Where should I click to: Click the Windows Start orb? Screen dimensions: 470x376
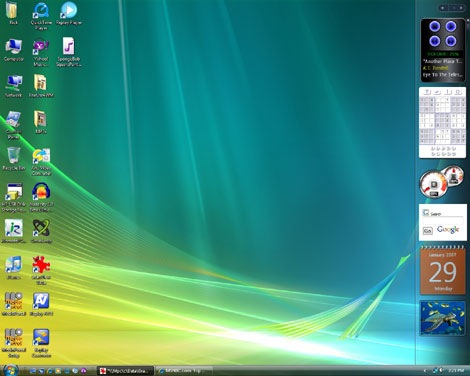(x=10, y=370)
